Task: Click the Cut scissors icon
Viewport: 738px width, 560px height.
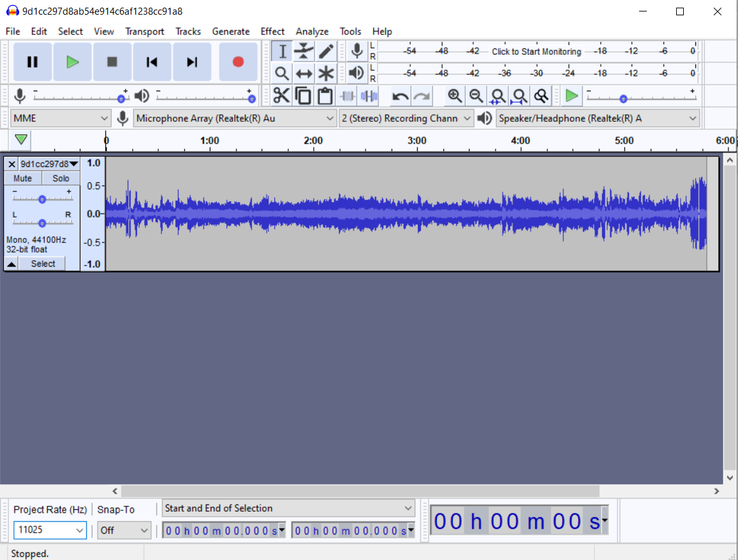Action: (x=281, y=96)
